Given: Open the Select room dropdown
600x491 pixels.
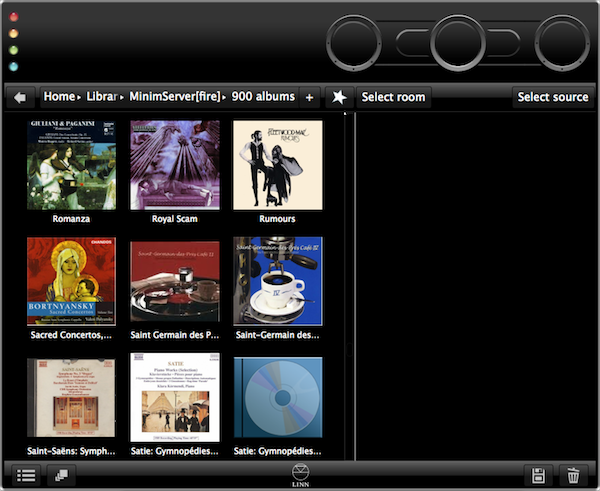Looking at the screenshot, I should (393, 97).
